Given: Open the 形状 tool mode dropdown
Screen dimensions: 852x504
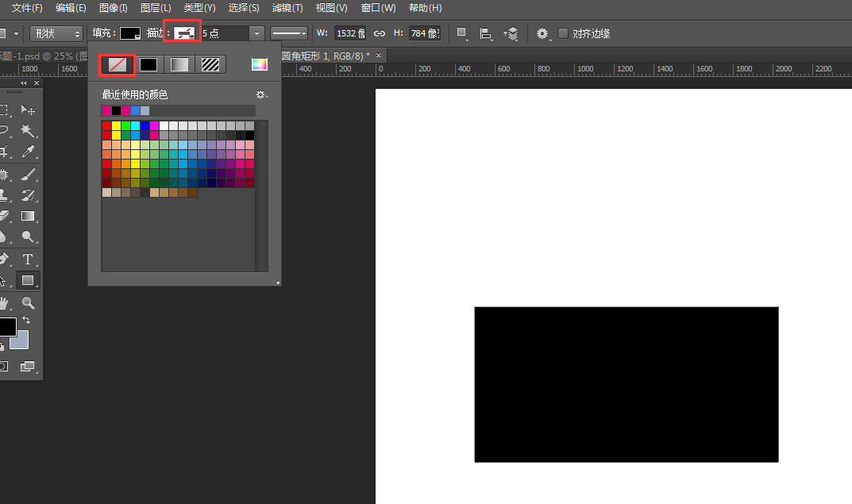Looking at the screenshot, I should (x=56, y=33).
